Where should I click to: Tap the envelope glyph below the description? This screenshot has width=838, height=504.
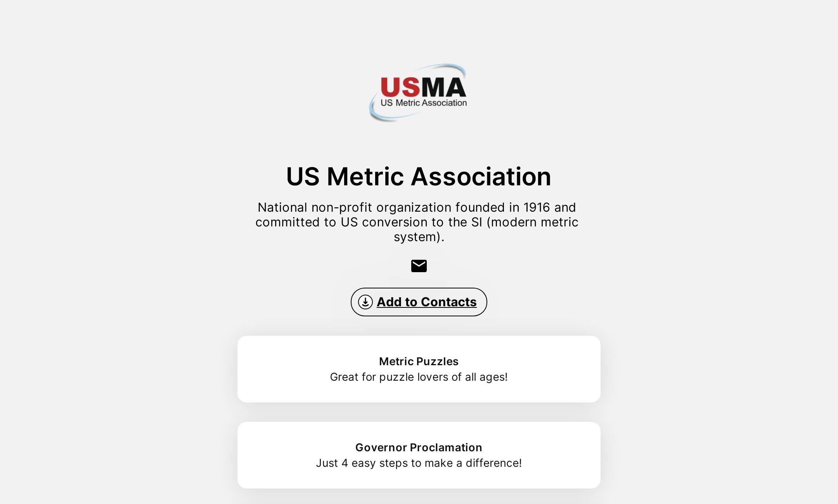click(x=418, y=266)
